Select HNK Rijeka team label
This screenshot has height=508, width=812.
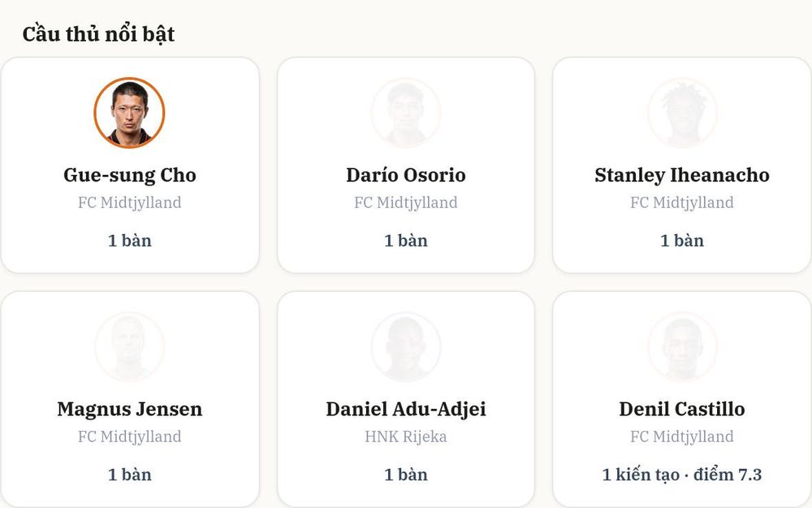406,436
